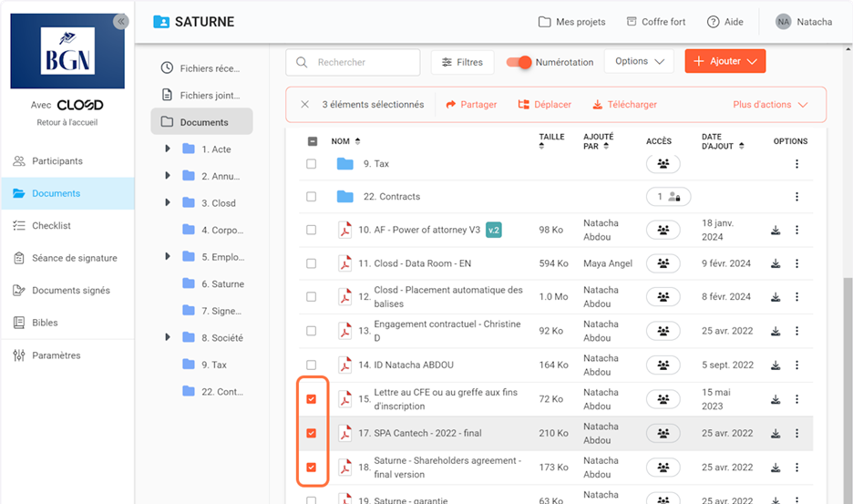
Task: Toggle the Numérotation switch
Action: click(x=519, y=62)
